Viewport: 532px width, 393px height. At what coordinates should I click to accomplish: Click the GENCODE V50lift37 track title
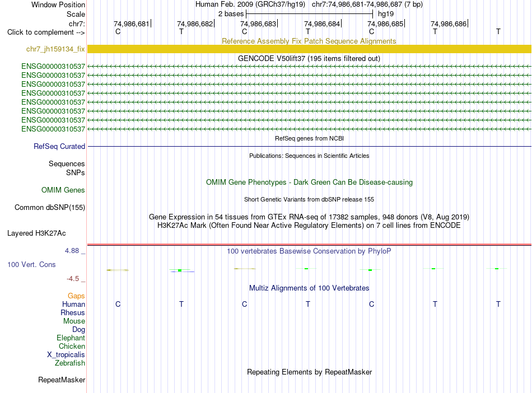tap(309, 59)
